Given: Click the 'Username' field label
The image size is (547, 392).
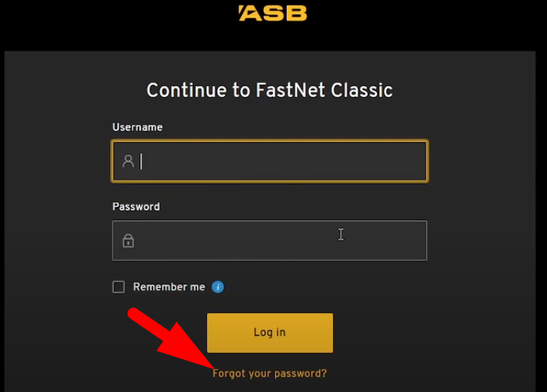Looking at the screenshot, I should 137,127.
